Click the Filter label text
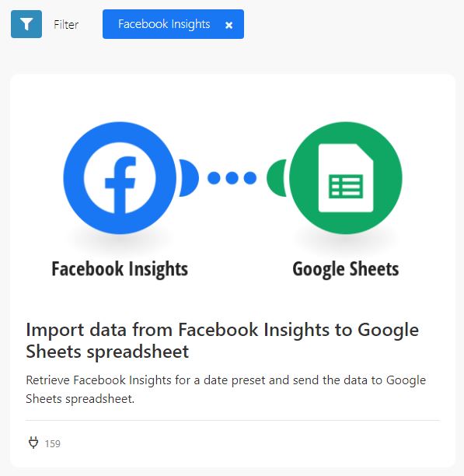This screenshot has width=464, height=476. click(x=66, y=25)
